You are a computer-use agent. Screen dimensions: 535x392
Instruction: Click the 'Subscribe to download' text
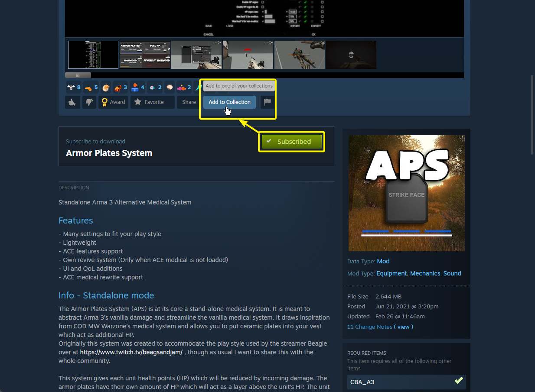tap(95, 141)
